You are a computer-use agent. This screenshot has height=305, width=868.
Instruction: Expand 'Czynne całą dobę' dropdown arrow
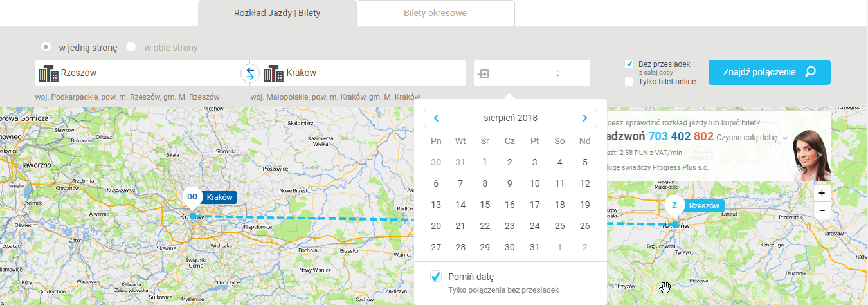coord(786,138)
